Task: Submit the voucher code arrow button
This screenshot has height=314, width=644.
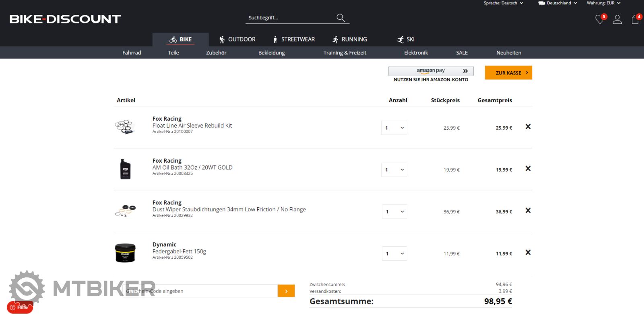Action: (x=286, y=291)
